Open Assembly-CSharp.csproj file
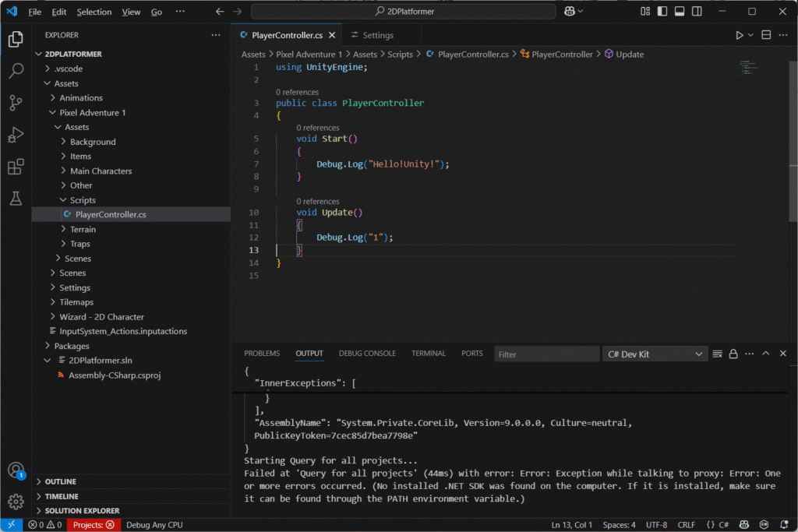Viewport: 798px width, 532px height. (x=131, y=375)
